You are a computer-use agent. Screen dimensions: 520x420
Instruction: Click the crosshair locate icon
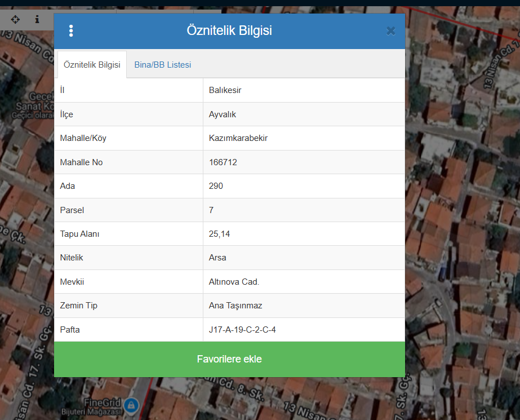coord(15,20)
